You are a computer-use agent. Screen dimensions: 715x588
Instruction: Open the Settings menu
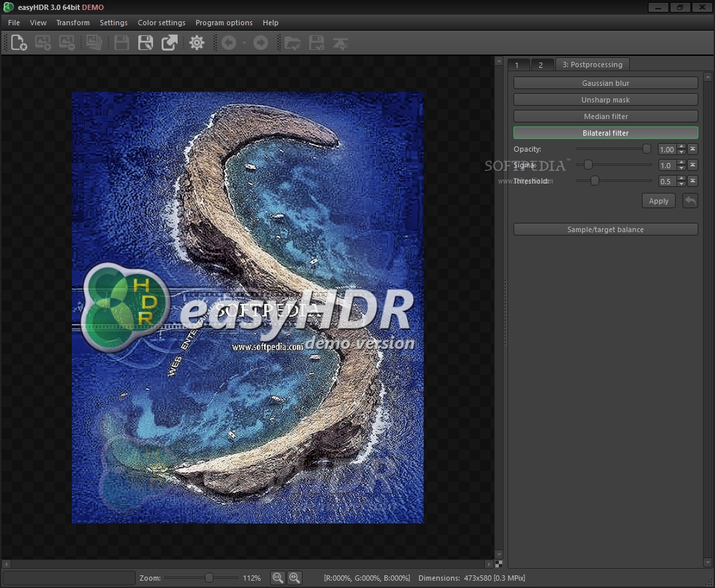pos(114,23)
